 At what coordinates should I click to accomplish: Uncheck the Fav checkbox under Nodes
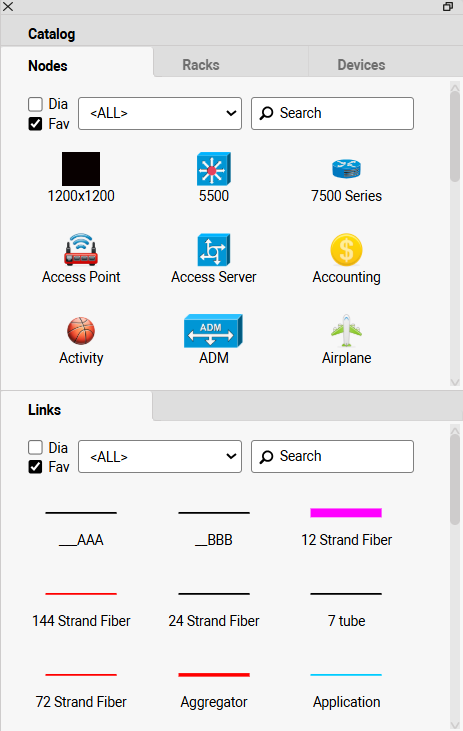point(35,124)
